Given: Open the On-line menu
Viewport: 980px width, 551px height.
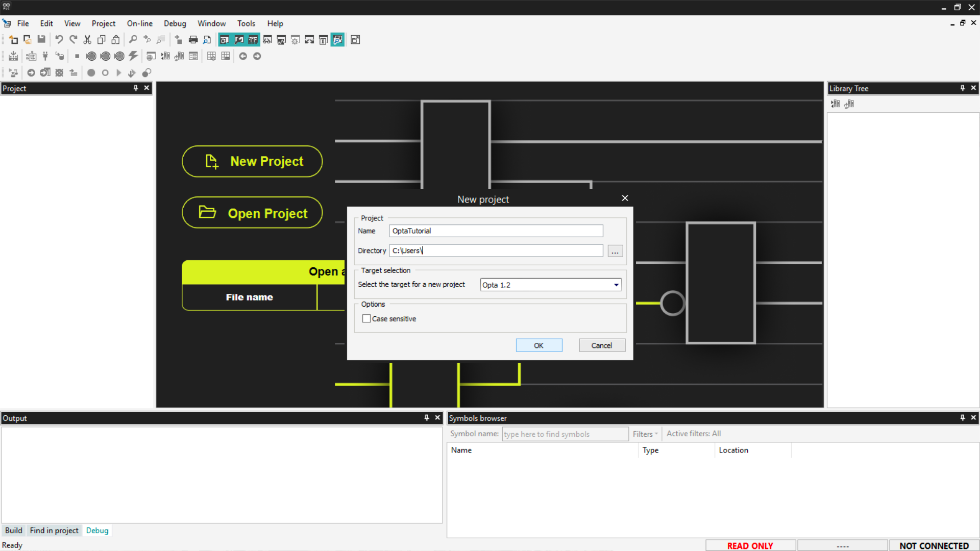Looking at the screenshot, I should pyautogui.click(x=139, y=23).
